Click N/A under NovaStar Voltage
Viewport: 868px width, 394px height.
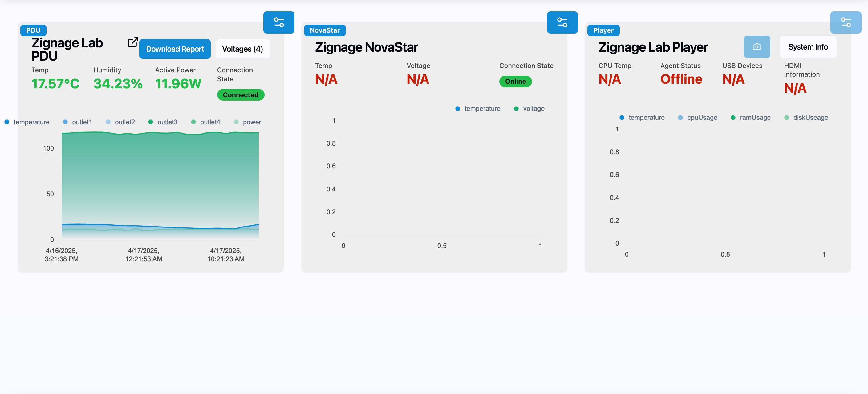click(x=418, y=79)
